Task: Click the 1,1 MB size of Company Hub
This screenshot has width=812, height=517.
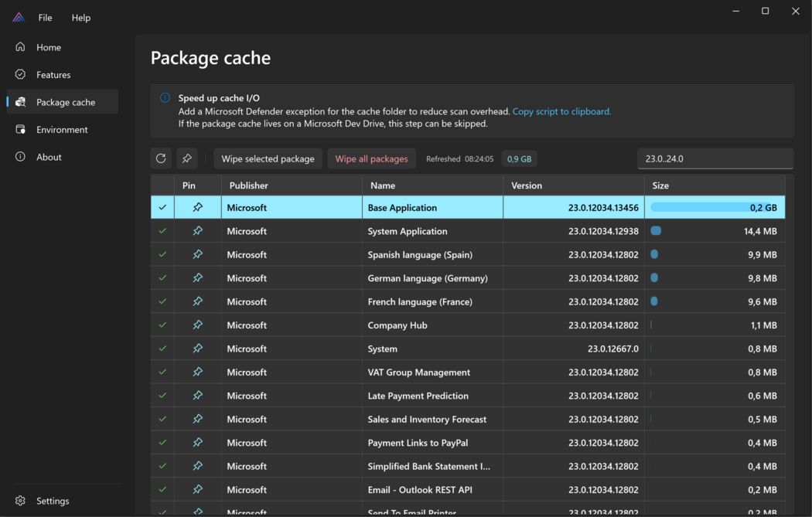Action: (x=763, y=325)
